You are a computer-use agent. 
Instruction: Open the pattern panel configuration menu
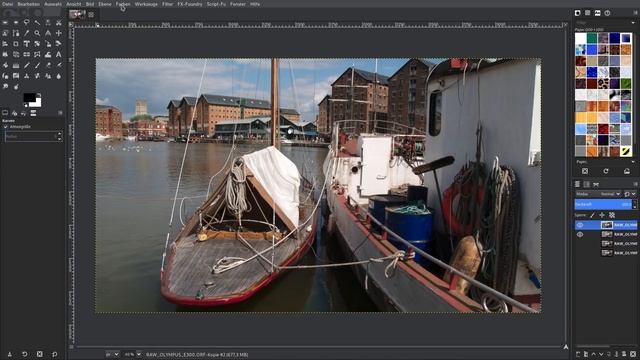(636, 13)
